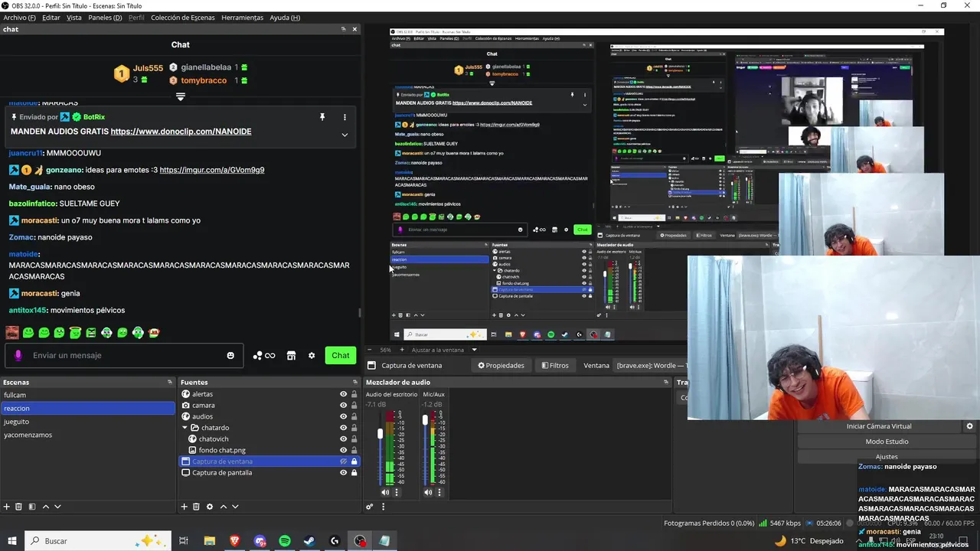980x551 pixels.
Task: Delete selected scene with trash icon
Action: pos(19,507)
